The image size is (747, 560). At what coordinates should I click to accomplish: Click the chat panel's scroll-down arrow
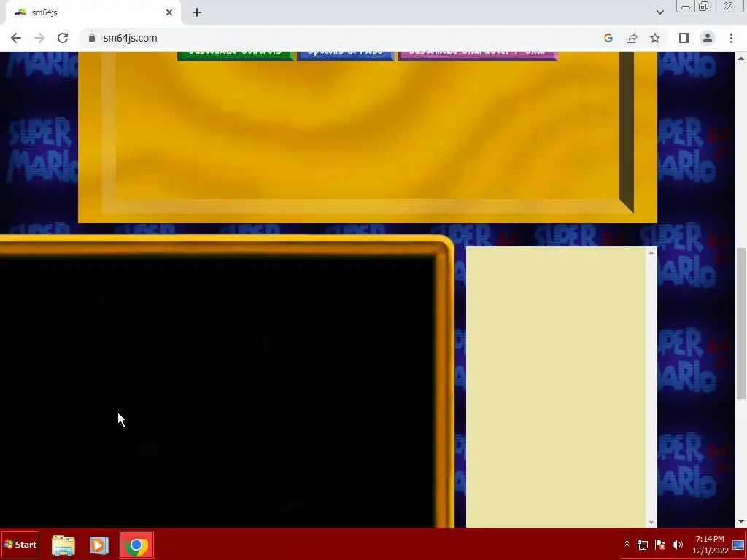click(651, 522)
